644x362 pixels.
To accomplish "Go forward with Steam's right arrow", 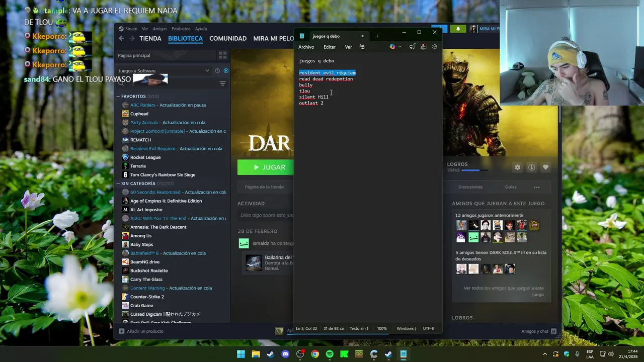I will 132,38.
